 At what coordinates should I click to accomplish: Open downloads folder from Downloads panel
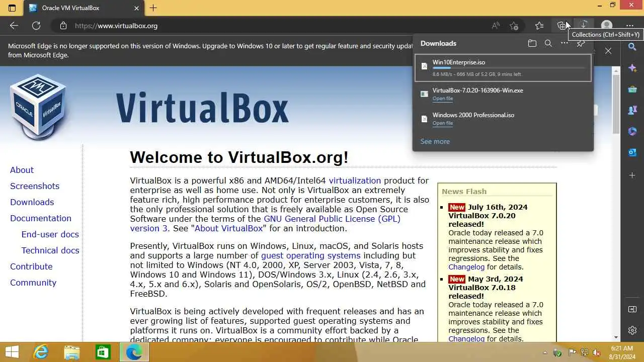(532, 43)
